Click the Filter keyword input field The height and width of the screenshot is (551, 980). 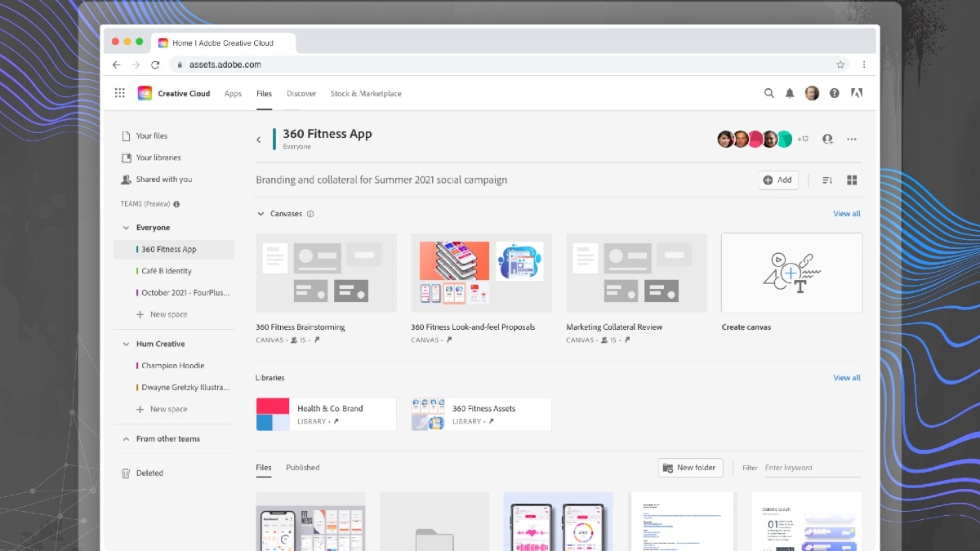pos(812,468)
